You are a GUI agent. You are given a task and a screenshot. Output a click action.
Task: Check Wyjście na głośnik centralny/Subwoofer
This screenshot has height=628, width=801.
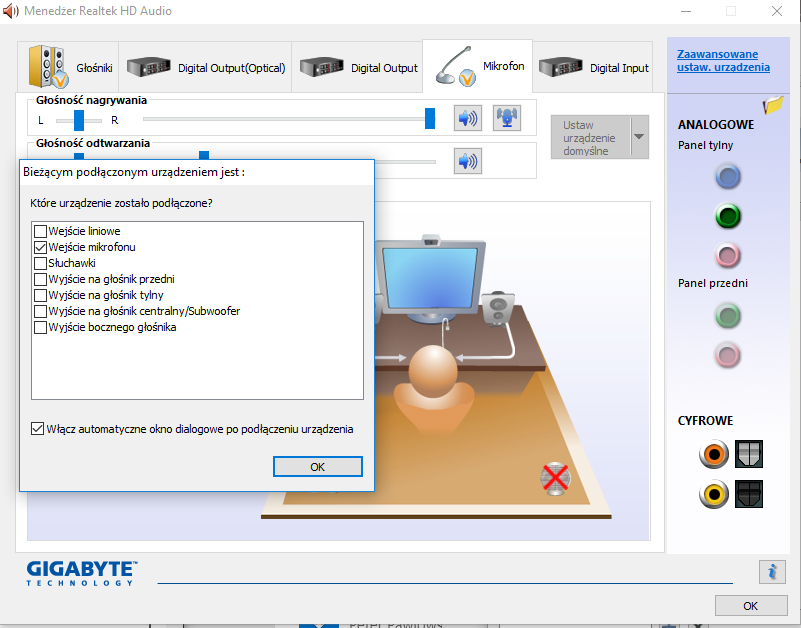tap(40, 311)
